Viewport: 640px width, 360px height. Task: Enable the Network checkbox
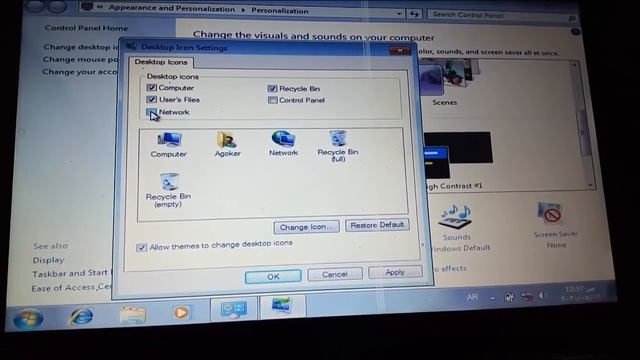pos(151,112)
